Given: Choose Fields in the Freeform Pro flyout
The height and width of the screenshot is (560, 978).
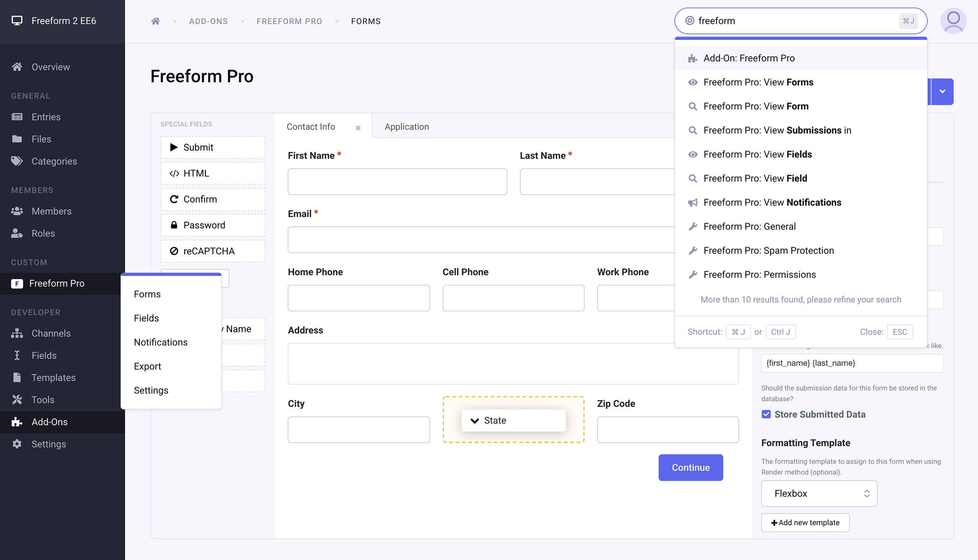Looking at the screenshot, I should click(171, 318).
